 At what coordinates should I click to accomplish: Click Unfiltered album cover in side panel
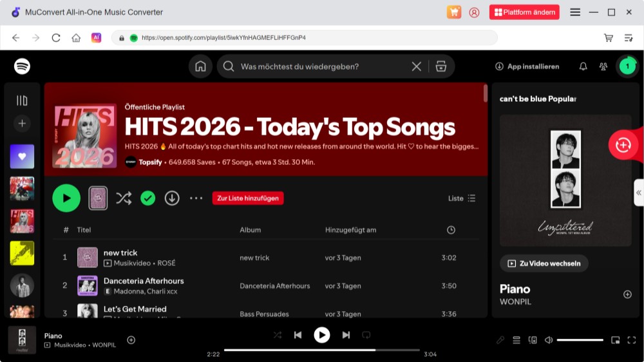point(565,180)
